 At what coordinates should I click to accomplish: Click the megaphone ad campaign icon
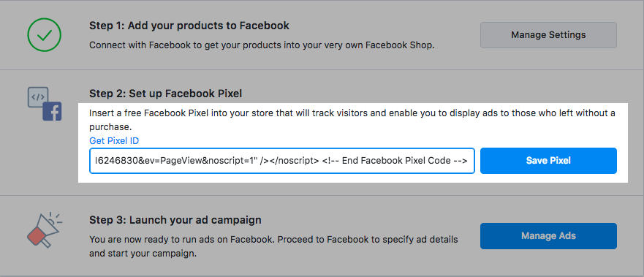44,230
